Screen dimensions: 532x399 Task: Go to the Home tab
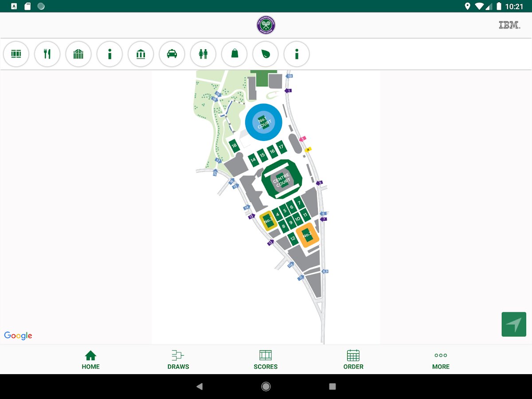click(x=90, y=360)
